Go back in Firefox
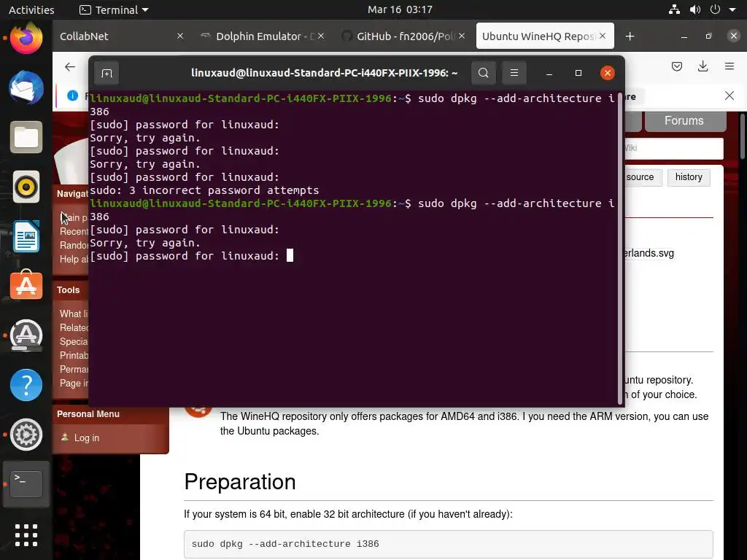Screen dimensions: 747x560 70,66
